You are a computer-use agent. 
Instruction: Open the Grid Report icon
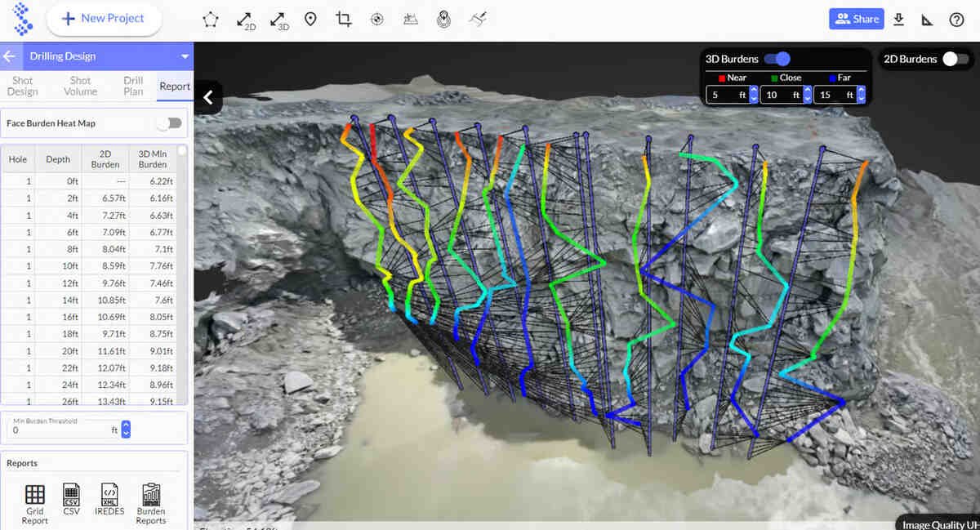(34, 504)
